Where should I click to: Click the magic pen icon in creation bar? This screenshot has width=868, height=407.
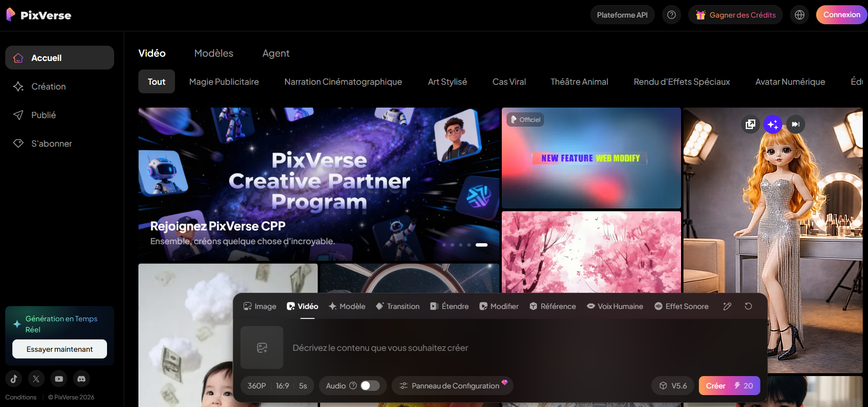coord(727,306)
